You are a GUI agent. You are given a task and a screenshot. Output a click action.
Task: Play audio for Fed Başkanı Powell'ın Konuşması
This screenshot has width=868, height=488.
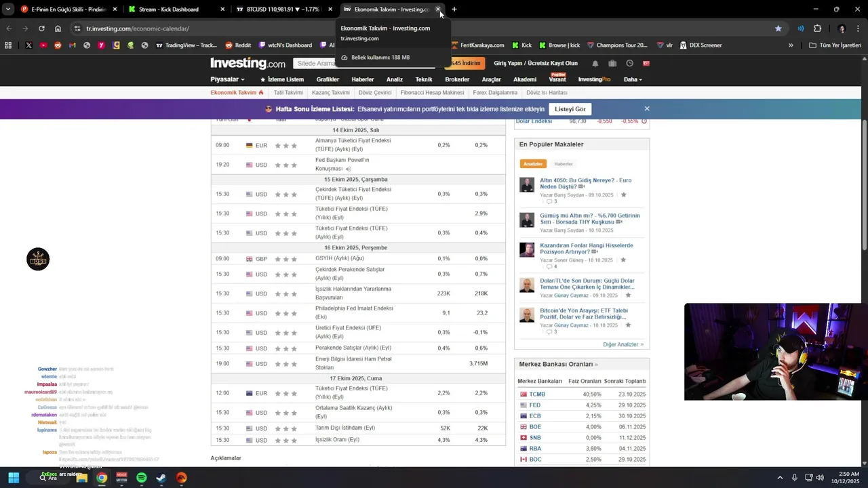point(348,169)
